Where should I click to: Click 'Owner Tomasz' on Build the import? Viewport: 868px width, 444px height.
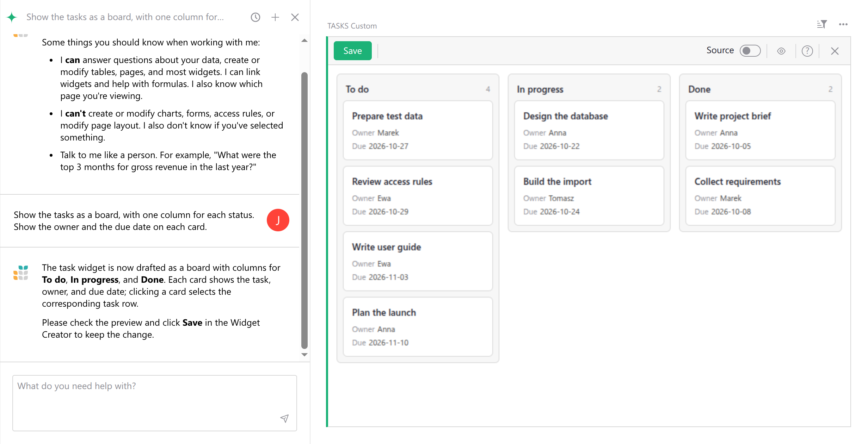point(548,198)
